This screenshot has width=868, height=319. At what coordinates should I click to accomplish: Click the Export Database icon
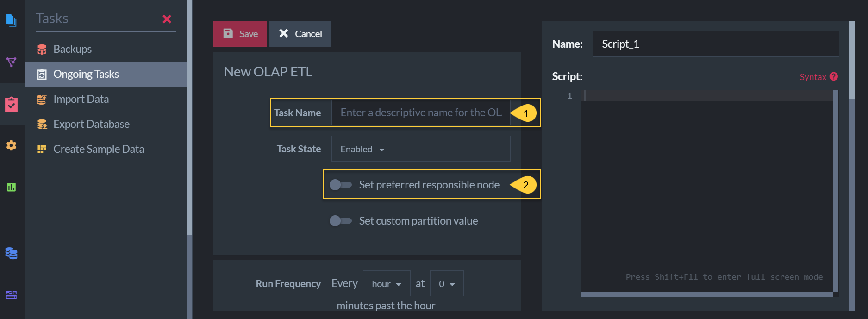(x=42, y=124)
